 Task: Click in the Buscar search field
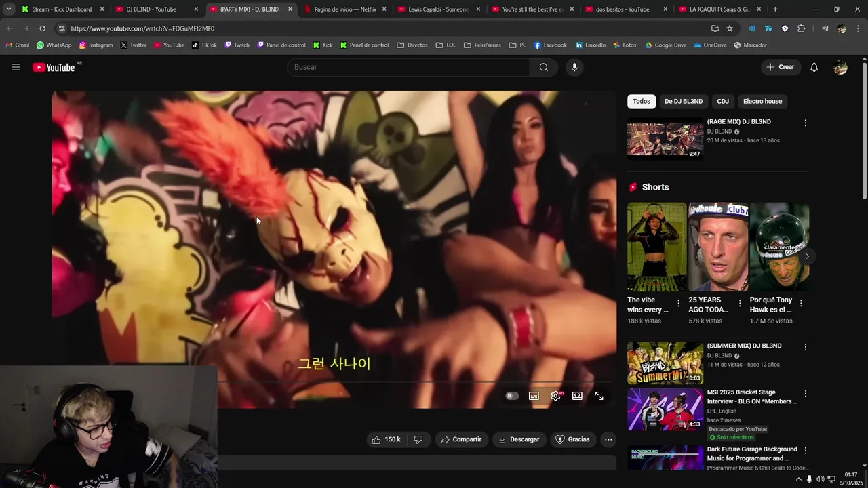pyautogui.click(x=408, y=67)
